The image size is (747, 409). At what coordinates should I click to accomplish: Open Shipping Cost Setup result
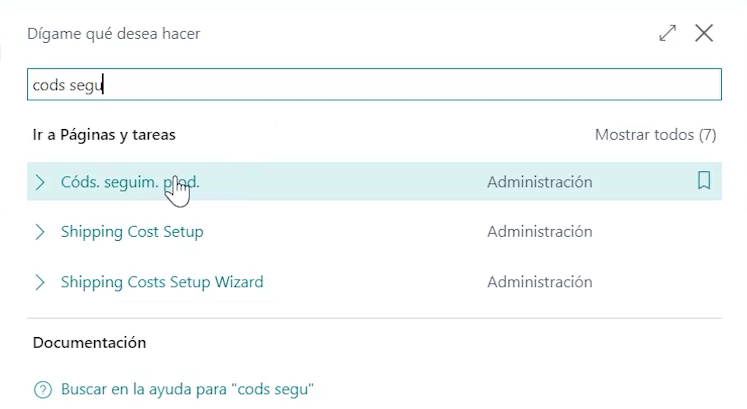click(x=132, y=232)
